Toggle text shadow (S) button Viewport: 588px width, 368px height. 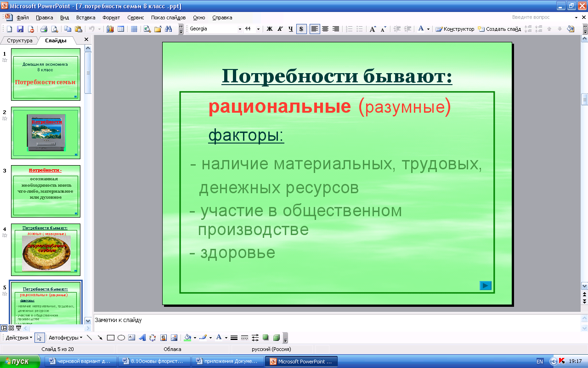pos(301,29)
